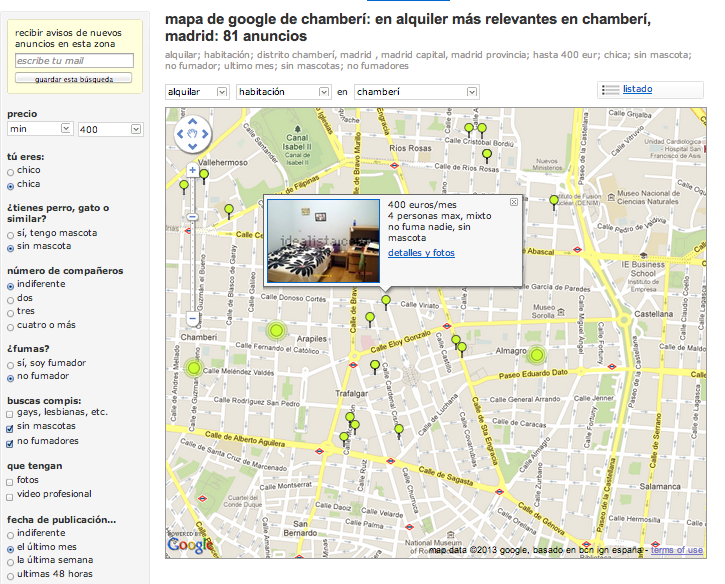Open the habitación type dropdown
This screenshot has height=584, width=725.
[x=283, y=92]
